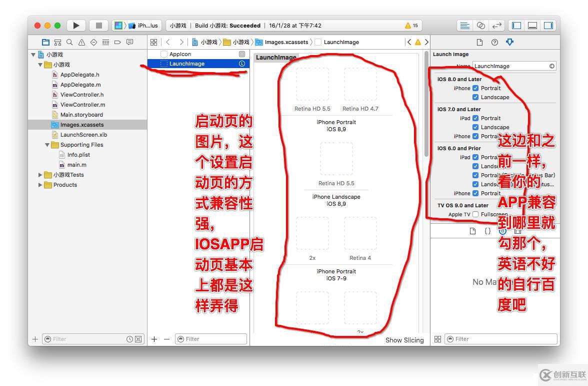
Task: Show the attributes inspector
Action: (509, 42)
